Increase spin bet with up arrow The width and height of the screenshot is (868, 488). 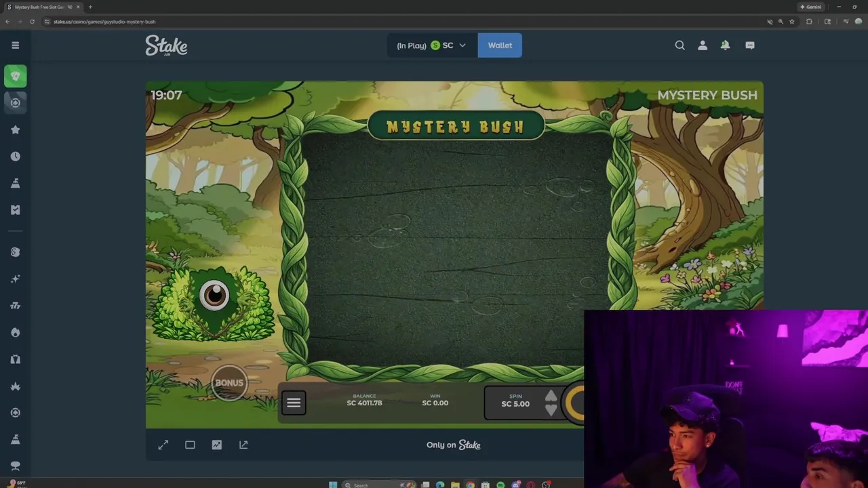pyautogui.click(x=551, y=396)
